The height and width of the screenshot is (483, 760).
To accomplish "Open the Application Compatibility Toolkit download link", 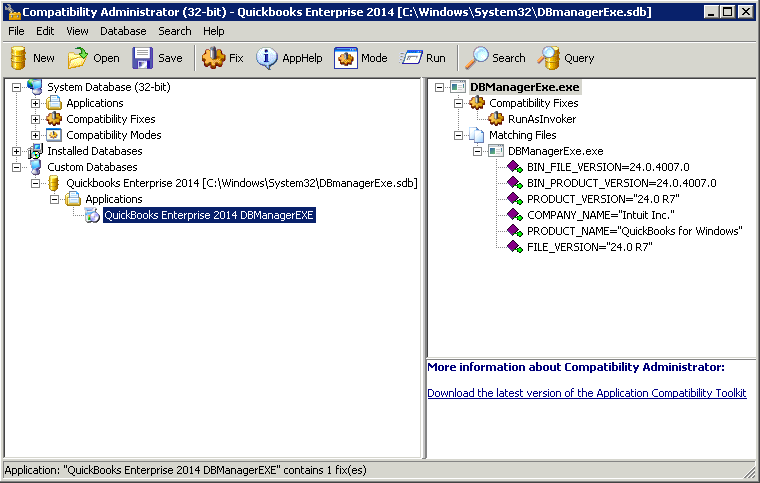I will [x=586, y=393].
